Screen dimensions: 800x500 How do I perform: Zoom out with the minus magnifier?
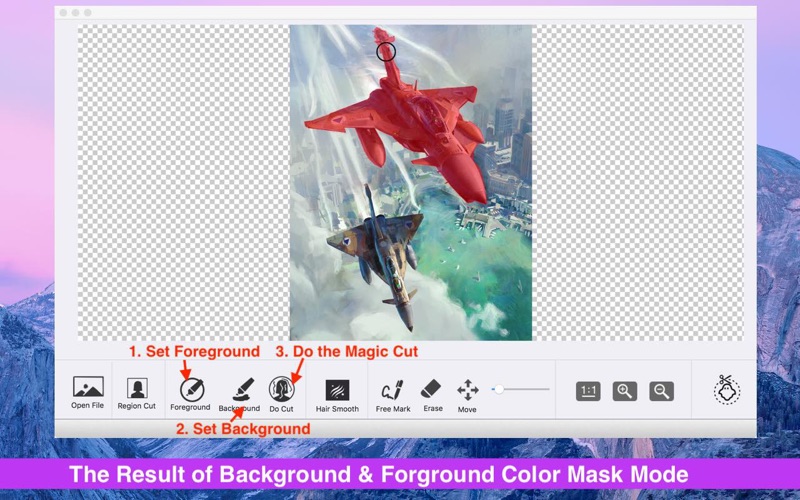tap(661, 391)
